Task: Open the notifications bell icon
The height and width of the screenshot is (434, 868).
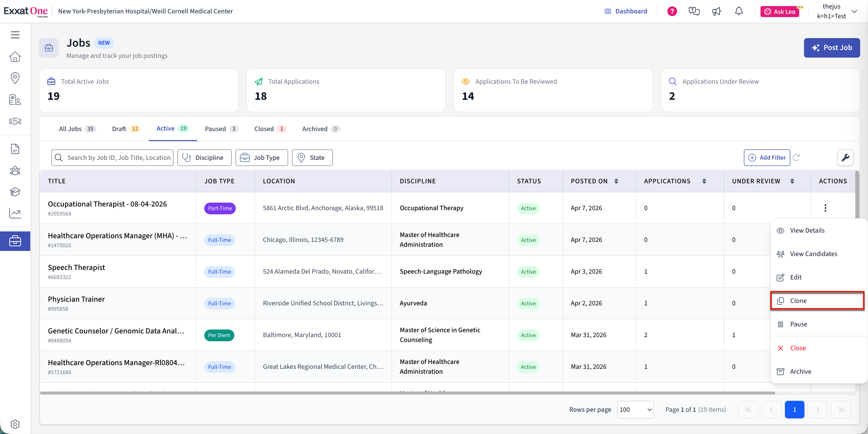Action: point(739,11)
